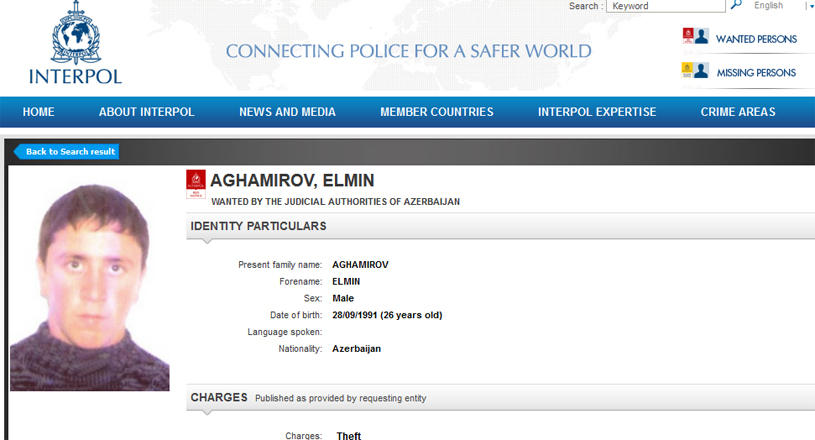Click the red Wanted Persons icon
815x440 pixels.
click(x=695, y=36)
